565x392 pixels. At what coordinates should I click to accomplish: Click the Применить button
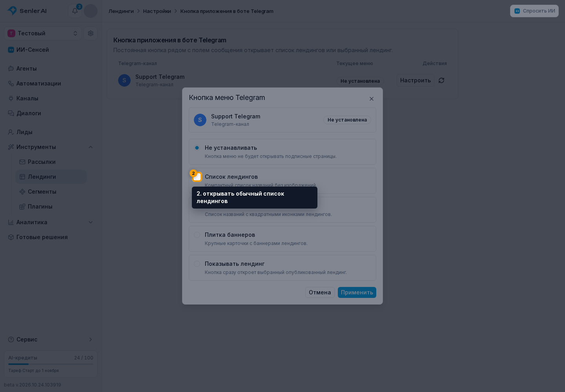click(357, 292)
